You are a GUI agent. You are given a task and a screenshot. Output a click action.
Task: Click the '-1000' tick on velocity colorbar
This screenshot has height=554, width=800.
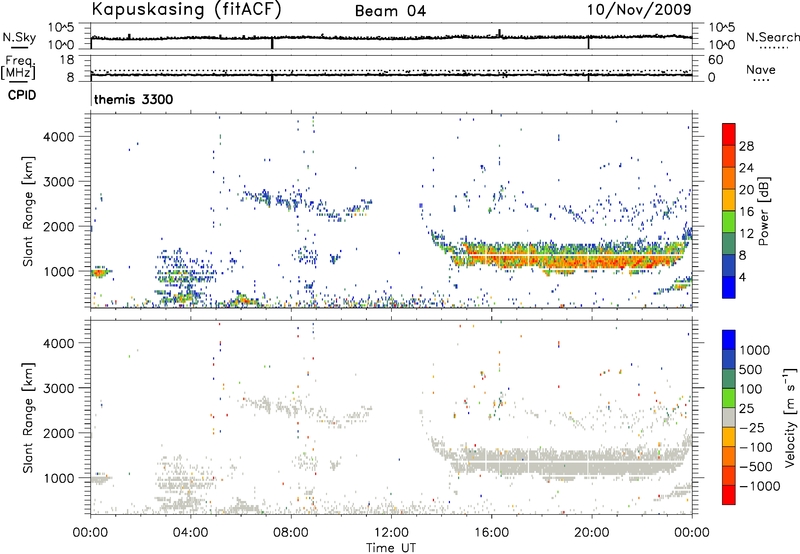click(760, 486)
